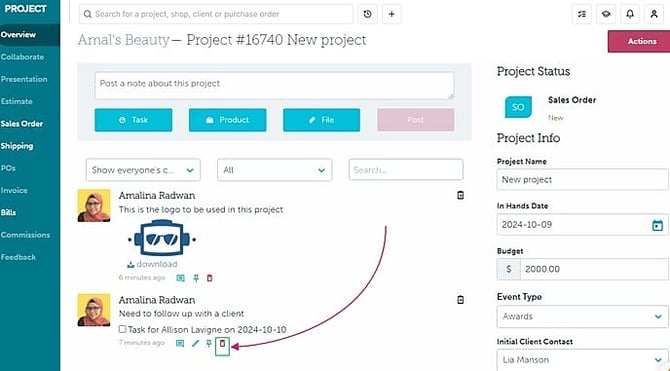Attach a Product to the note

(227, 120)
